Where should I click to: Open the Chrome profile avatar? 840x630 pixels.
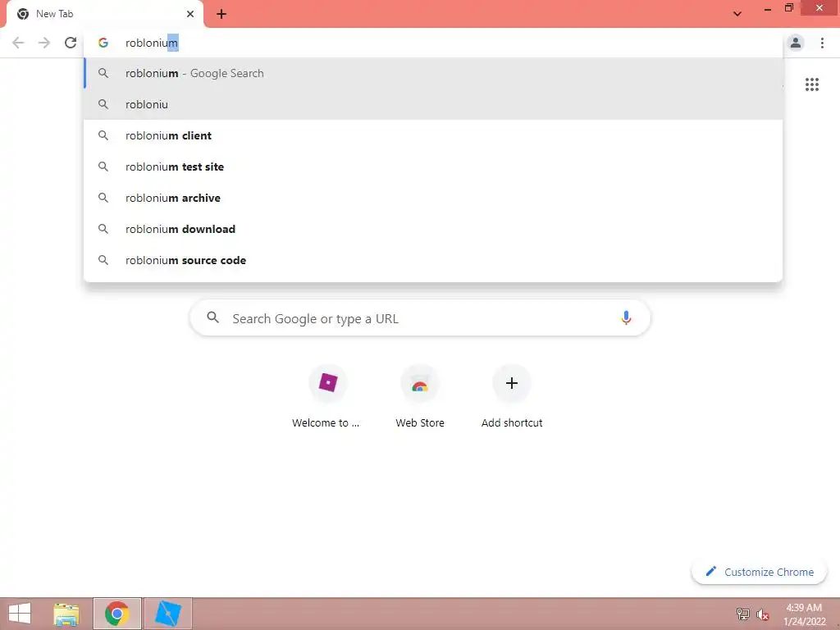[796, 43]
